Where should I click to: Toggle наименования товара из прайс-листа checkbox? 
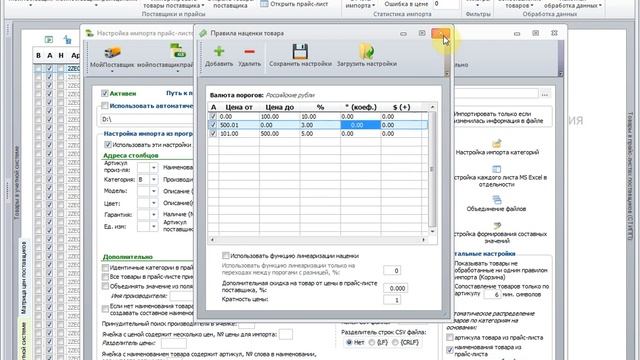click(450, 350)
